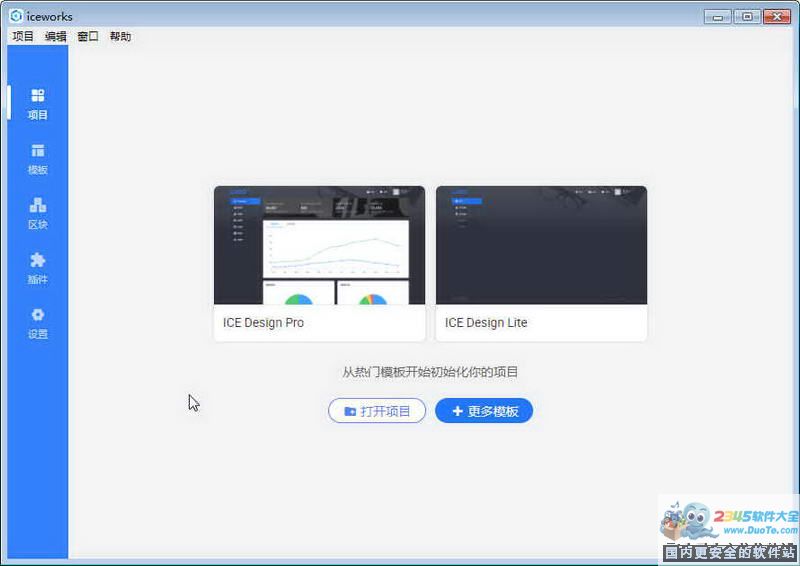Click the 打开项目 button

point(377,411)
